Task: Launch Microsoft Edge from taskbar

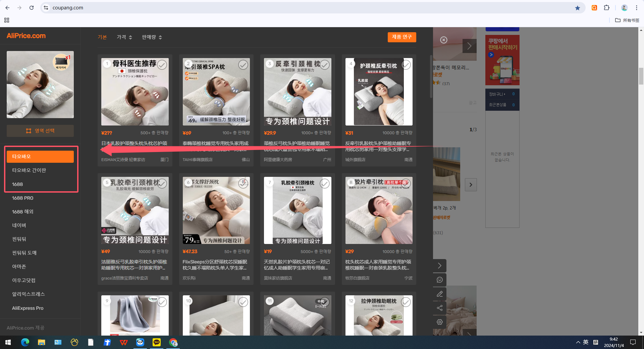Action: (25, 342)
